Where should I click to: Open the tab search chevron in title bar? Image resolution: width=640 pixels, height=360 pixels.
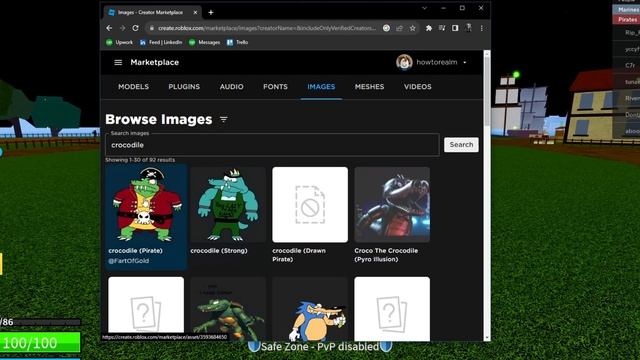424,8
